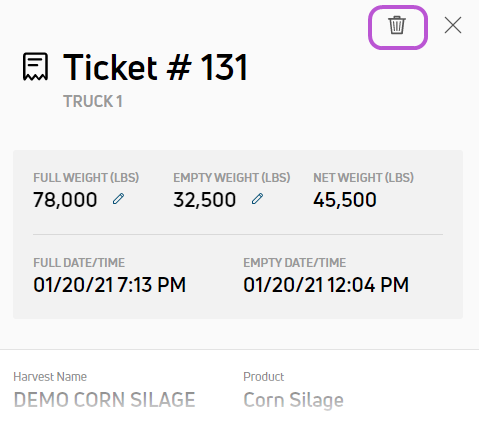Click the EMPTY WEIGHT (LBS) label
The width and height of the screenshot is (479, 423).
232,178
